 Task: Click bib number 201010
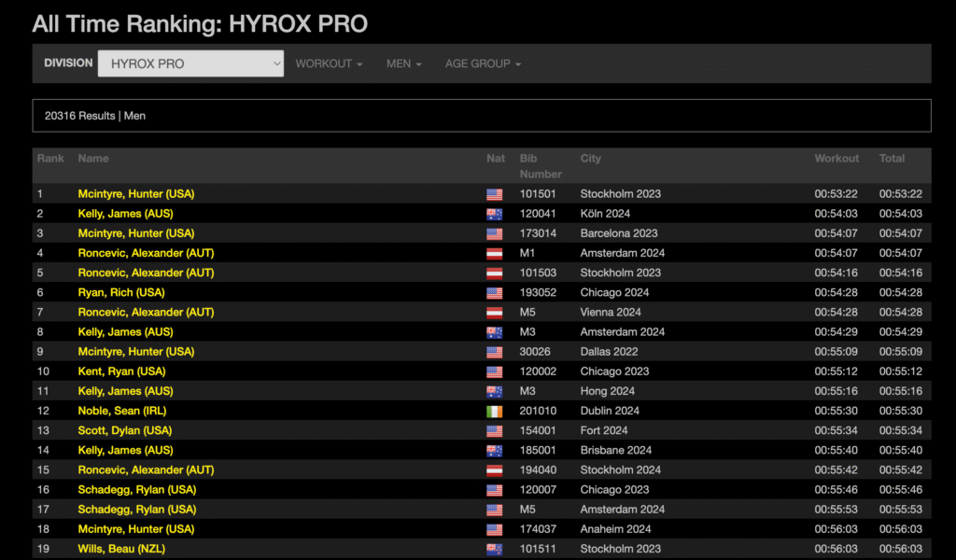click(538, 411)
